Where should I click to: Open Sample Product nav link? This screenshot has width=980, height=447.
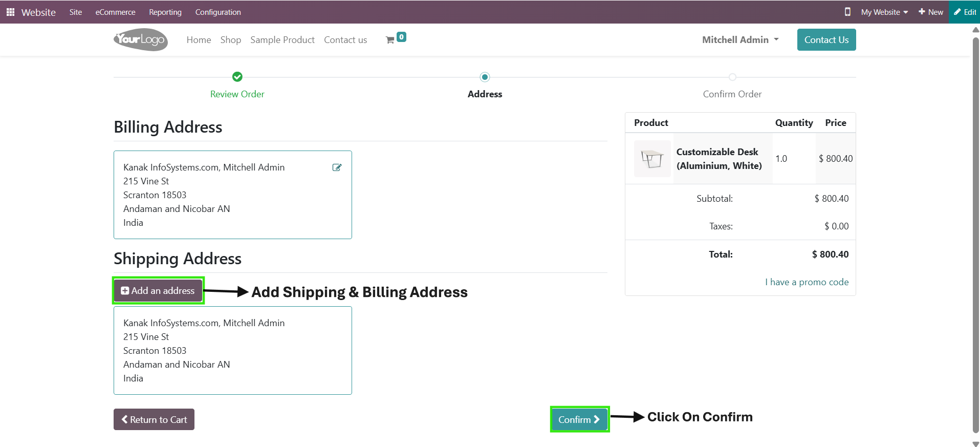[x=282, y=39]
